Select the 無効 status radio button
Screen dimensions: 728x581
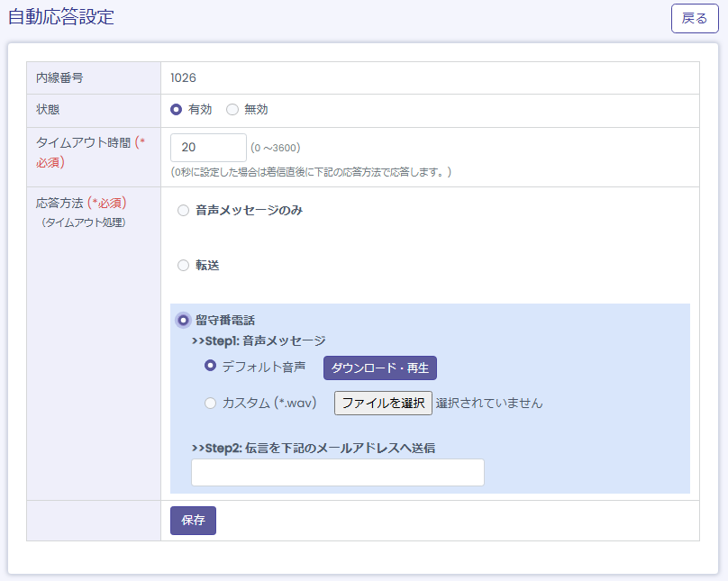tap(232, 110)
